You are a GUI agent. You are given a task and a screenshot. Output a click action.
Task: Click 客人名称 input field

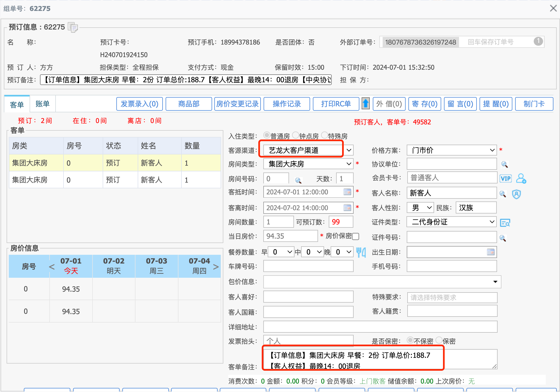click(452, 193)
